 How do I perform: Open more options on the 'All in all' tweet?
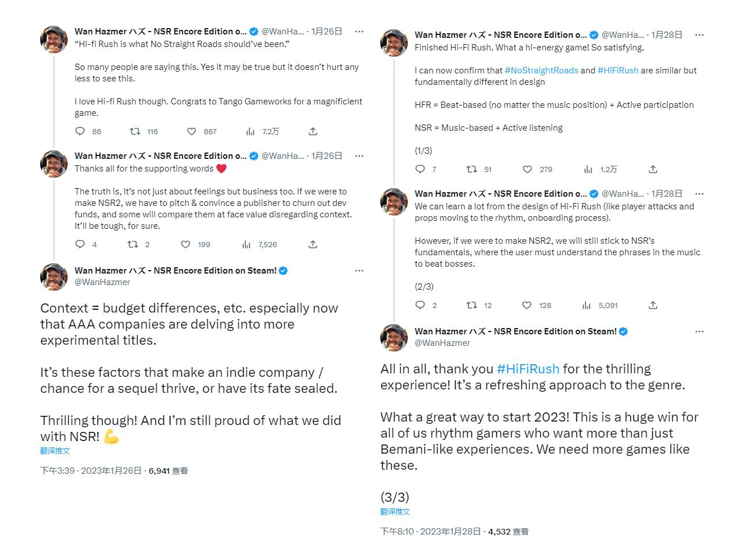point(699,331)
